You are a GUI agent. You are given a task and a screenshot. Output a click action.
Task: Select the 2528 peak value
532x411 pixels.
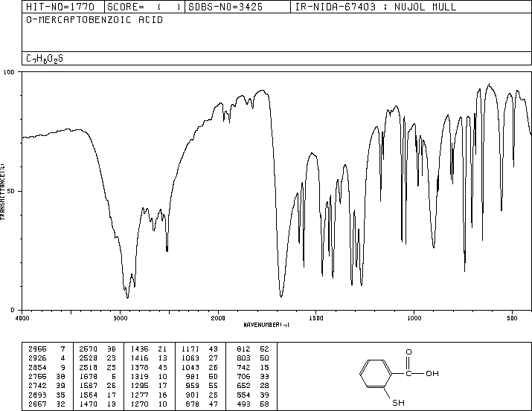(89, 358)
